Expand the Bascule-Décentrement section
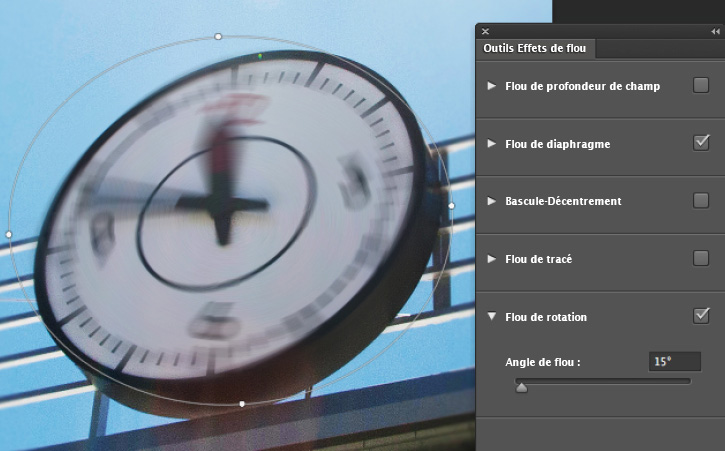Viewport: 725px width, 451px height. tap(492, 201)
